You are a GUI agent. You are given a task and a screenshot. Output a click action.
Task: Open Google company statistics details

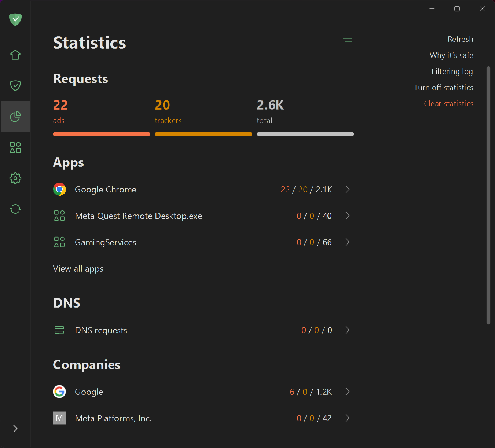coord(348,392)
